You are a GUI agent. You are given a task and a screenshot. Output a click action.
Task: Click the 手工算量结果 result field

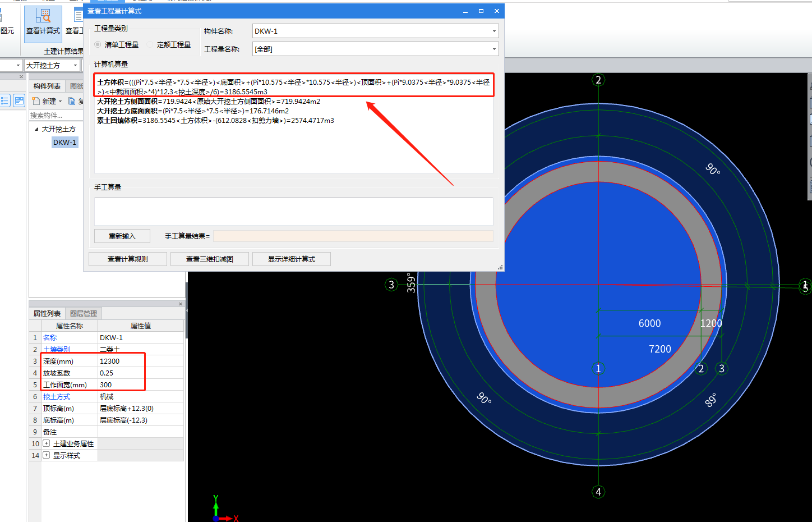353,236
